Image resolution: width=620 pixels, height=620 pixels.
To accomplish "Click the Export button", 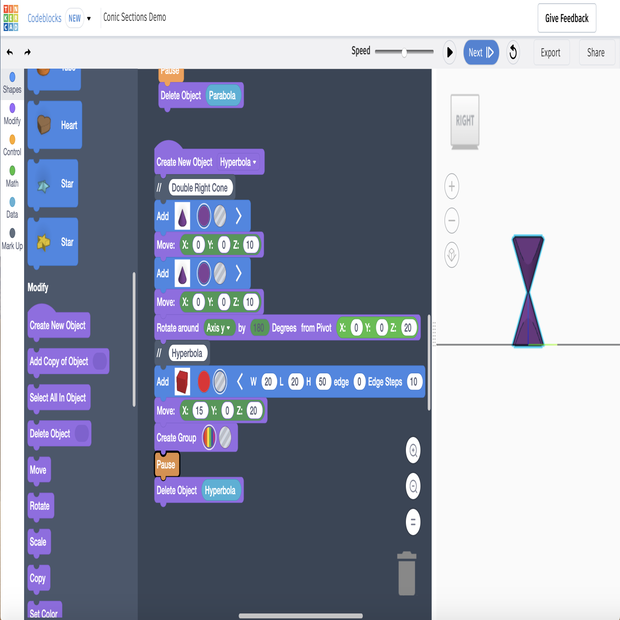I will pyautogui.click(x=550, y=52).
